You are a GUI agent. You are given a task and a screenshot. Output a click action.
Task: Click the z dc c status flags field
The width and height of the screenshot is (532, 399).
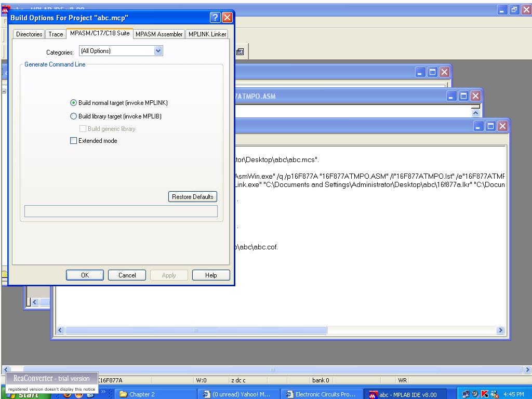pos(238,380)
